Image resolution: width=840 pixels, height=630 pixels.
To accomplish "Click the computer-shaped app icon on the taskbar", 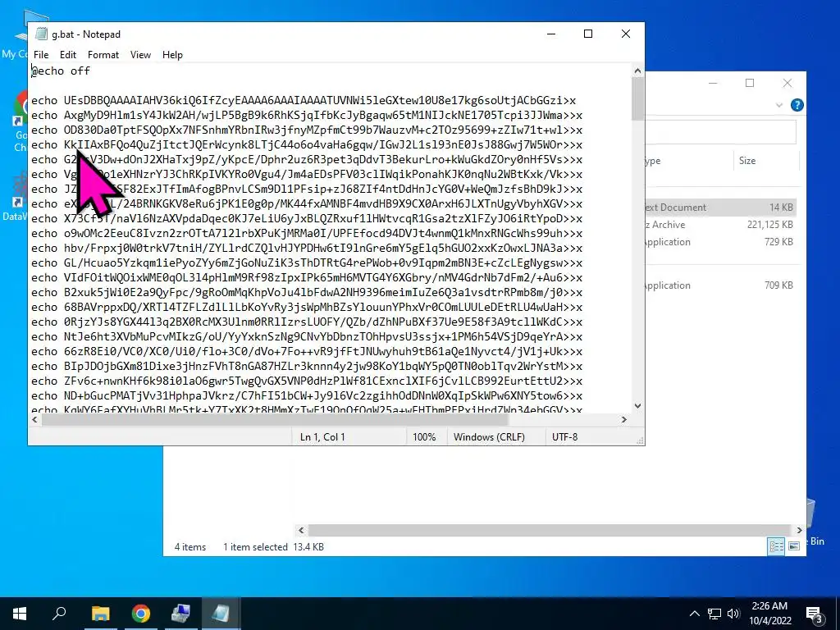I will (181, 614).
